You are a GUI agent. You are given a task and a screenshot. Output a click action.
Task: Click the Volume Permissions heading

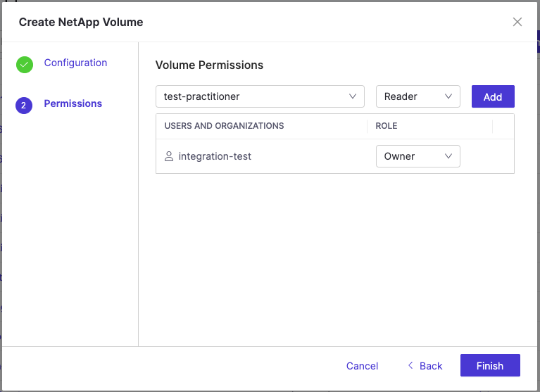[209, 65]
